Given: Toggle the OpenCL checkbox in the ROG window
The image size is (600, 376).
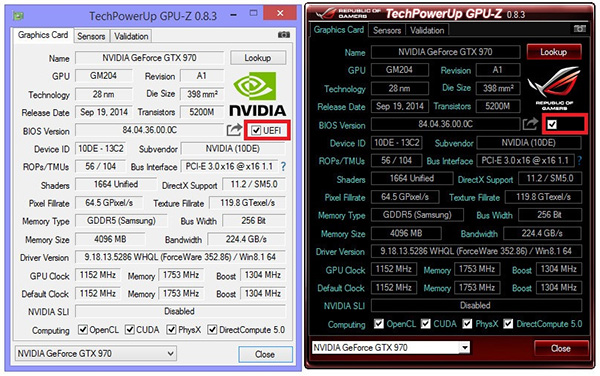Looking at the screenshot, I should 379,324.
